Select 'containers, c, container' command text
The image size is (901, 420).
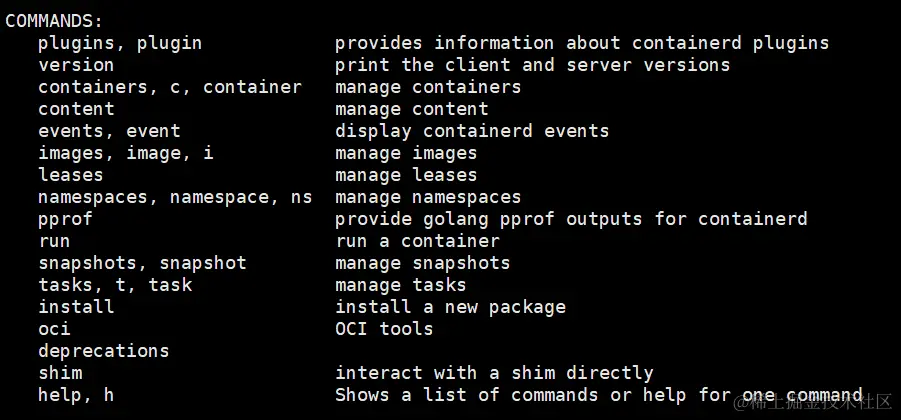tap(170, 87)
